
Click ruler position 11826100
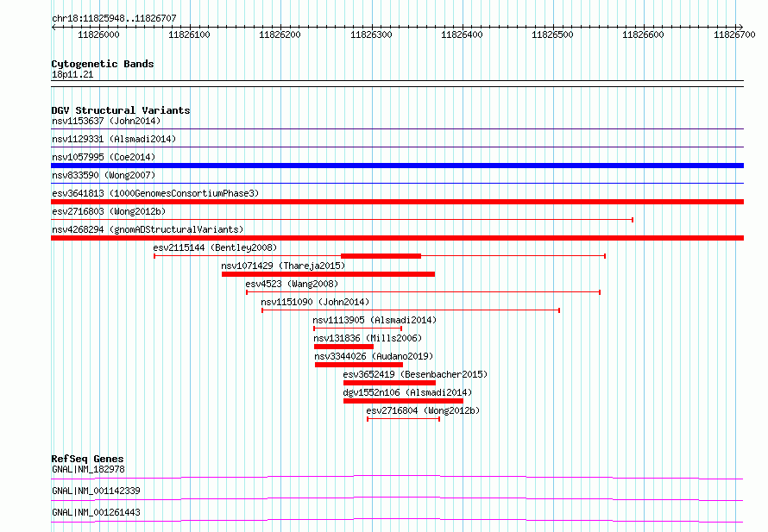189,34
